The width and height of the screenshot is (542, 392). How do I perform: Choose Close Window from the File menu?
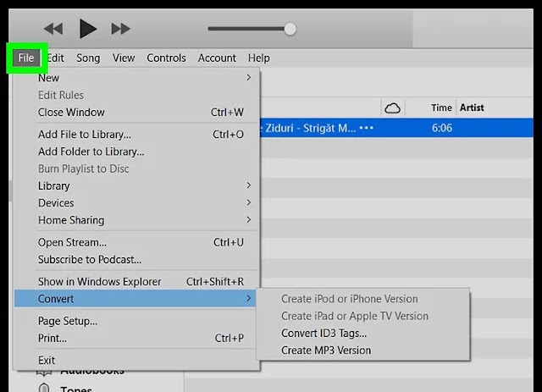136,113
